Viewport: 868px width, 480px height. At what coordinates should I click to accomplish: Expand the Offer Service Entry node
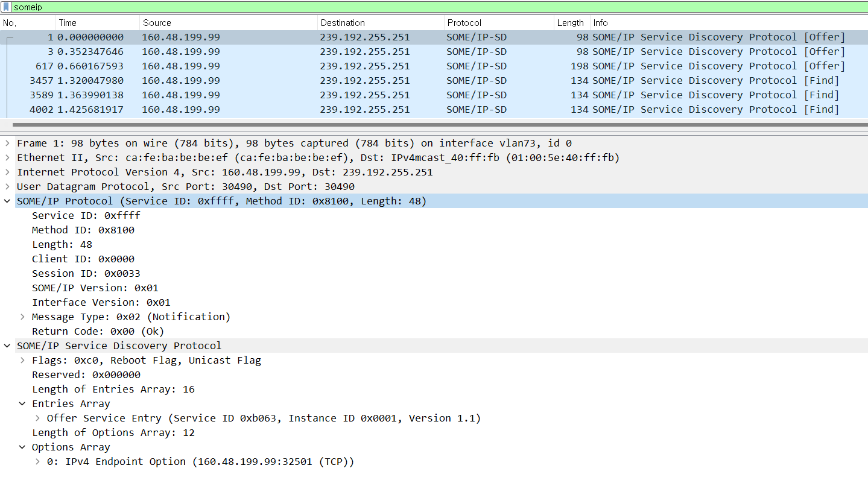tap(37, 418)
